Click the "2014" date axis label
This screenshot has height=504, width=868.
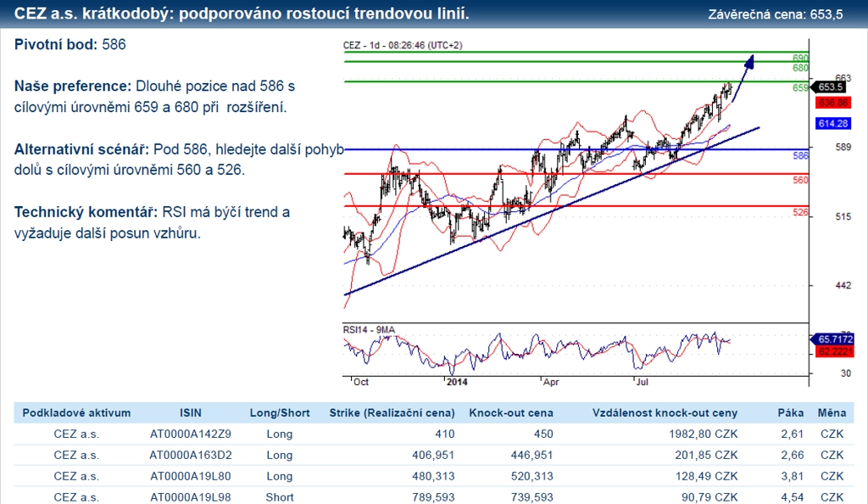(x=457, y=382)
